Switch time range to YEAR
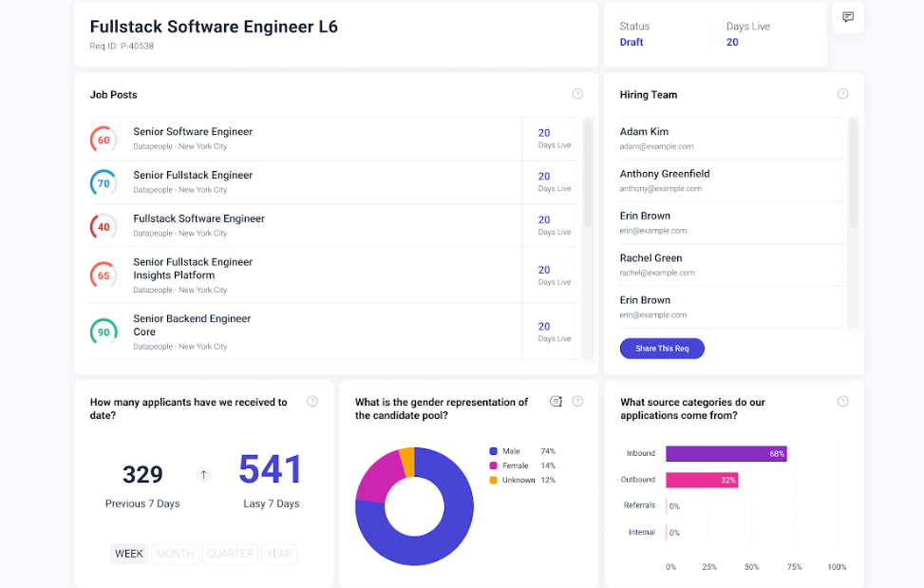The height and width of the screenshot is (588, 924). (279, 554)
